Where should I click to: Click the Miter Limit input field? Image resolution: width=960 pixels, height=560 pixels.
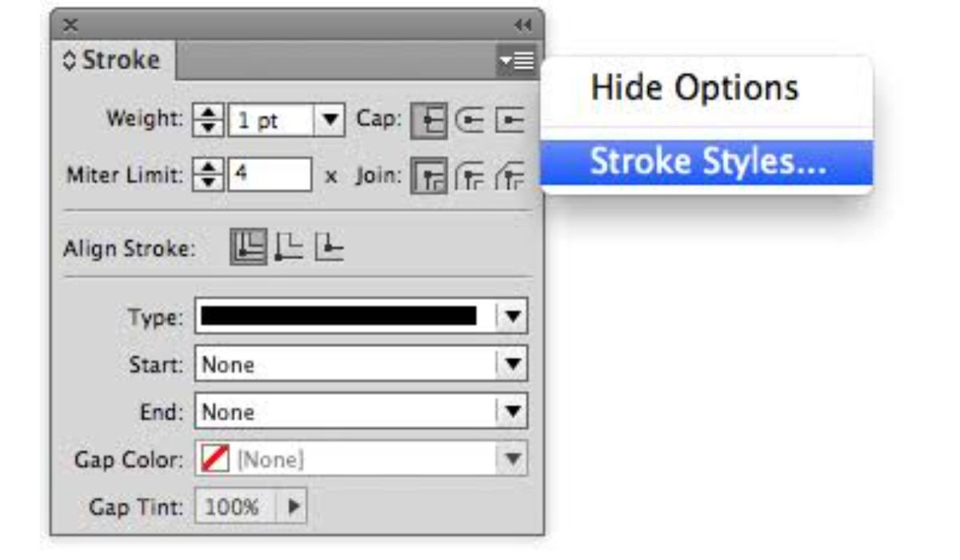tap(270, 173)
